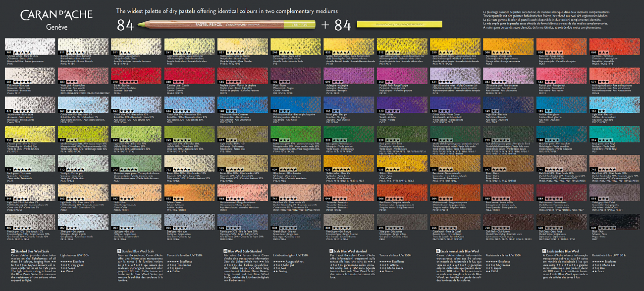Select the French grey 10% swatch 802
Screen dimensions: 644x291
click(30, 221)
